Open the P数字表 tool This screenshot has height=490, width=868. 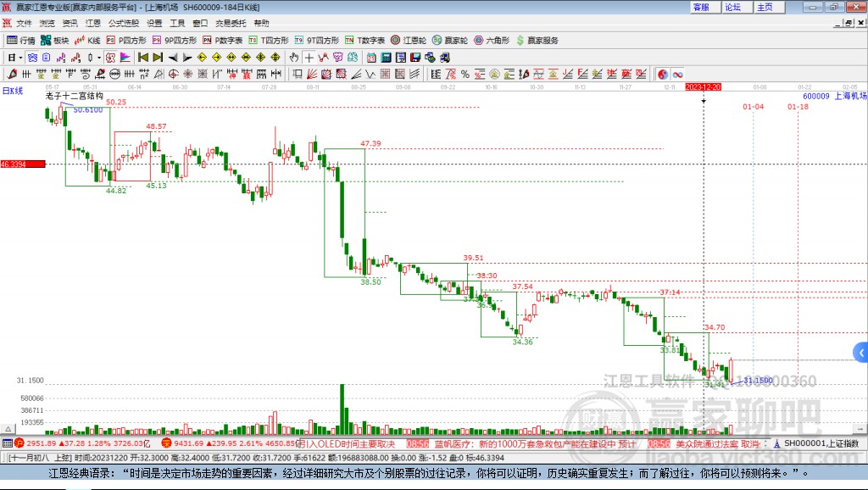223,41
